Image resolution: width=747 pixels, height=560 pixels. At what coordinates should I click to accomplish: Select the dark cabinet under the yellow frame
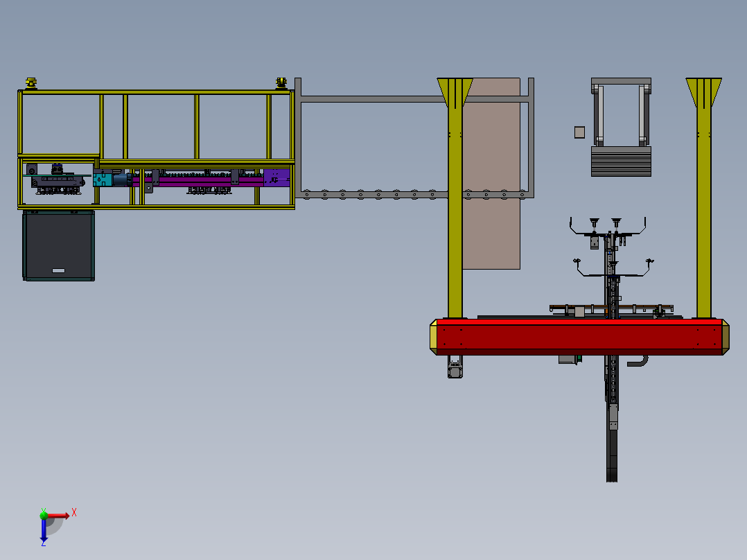(59, 246)
